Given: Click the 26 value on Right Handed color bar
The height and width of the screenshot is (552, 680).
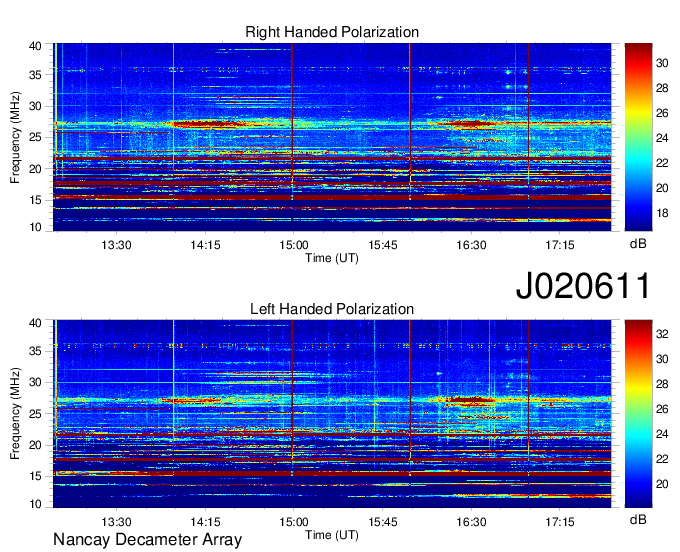Looking at the screenshot, I should pos(662,113).
